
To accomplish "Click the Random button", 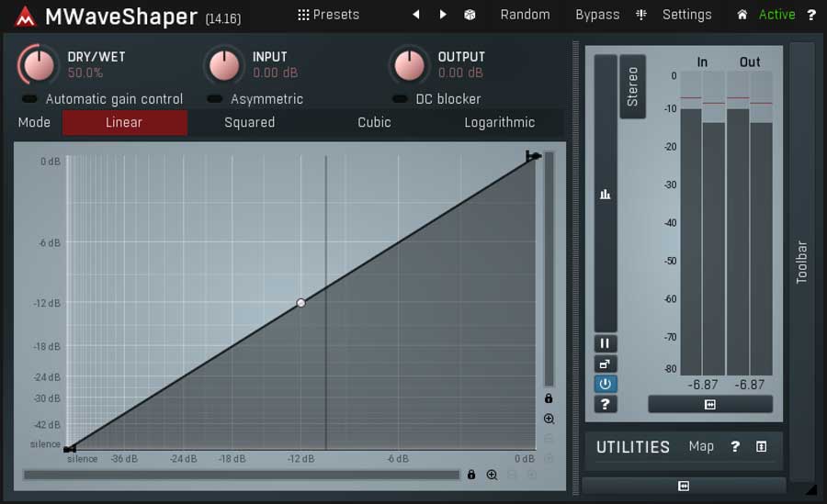I will (x=525, y=15).
